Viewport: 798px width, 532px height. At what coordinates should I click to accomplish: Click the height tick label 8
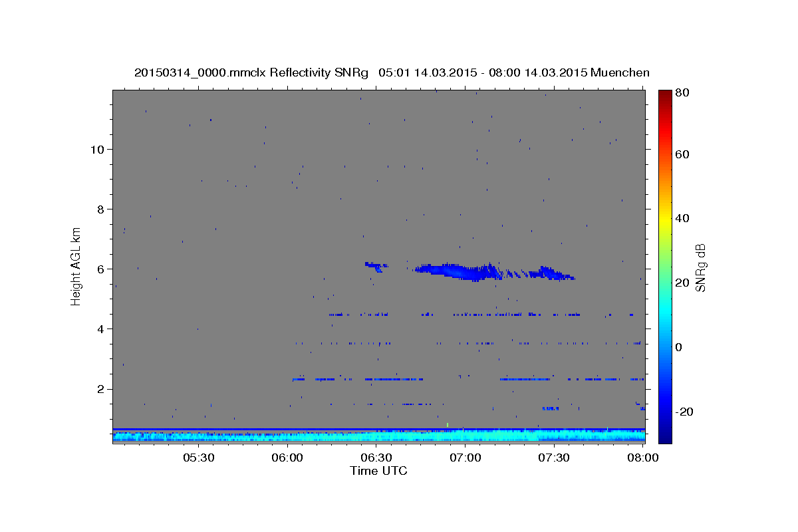click(x=100, y=209)
